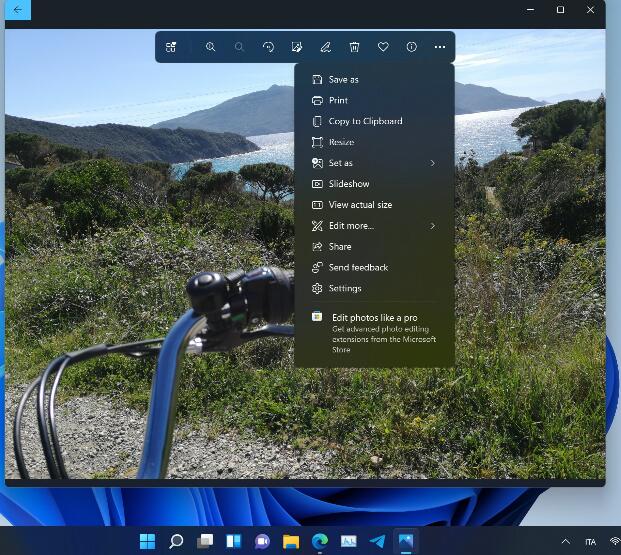Close the See more ellipsis menu

click(x=440, y=47)
